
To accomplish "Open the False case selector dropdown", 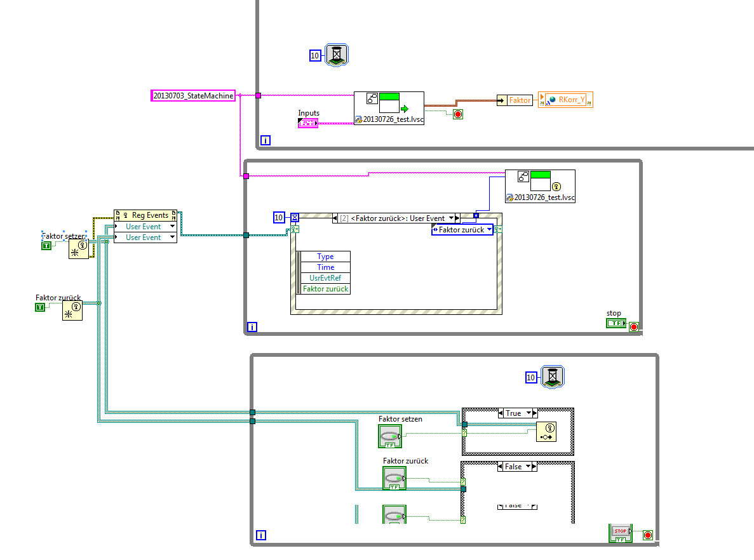I will pyautogui.click(x=528, y=466).
